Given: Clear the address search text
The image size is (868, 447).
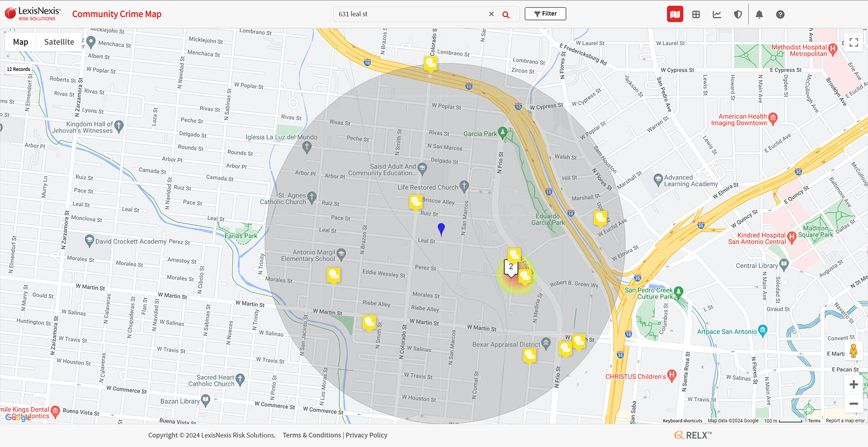Looking at the screenshot, I should click(491, 14).
